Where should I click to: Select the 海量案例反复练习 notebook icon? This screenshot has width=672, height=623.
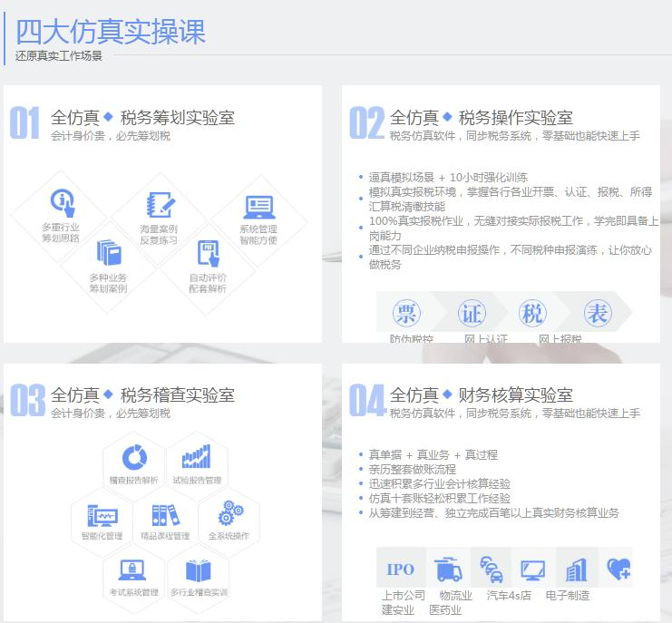point(161,204)
